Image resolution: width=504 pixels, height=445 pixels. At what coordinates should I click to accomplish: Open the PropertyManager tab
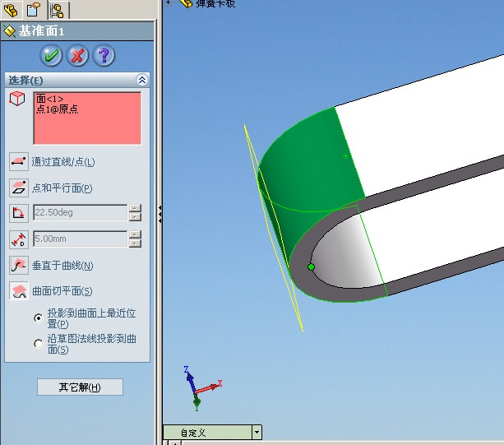coord(34,10)
